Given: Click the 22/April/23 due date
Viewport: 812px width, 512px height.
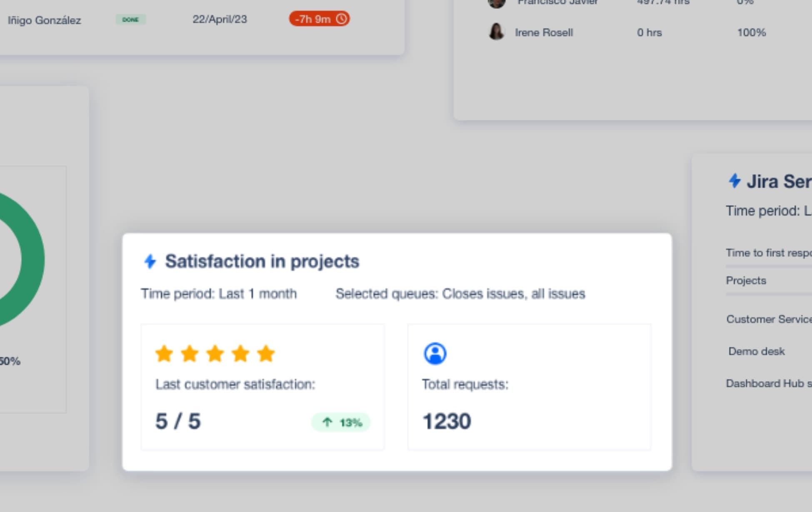Looking at the screenshot, I should pos(220,20).
